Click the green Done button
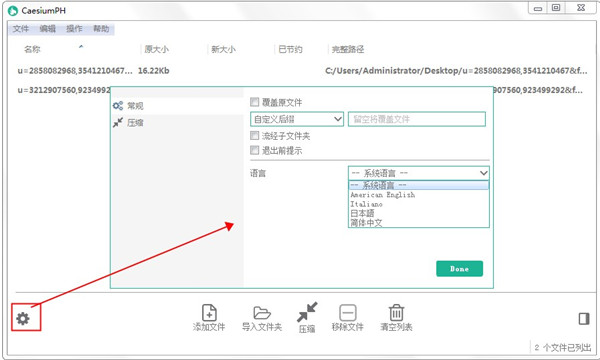Screen dimensions: 600x360 (459, 269)
